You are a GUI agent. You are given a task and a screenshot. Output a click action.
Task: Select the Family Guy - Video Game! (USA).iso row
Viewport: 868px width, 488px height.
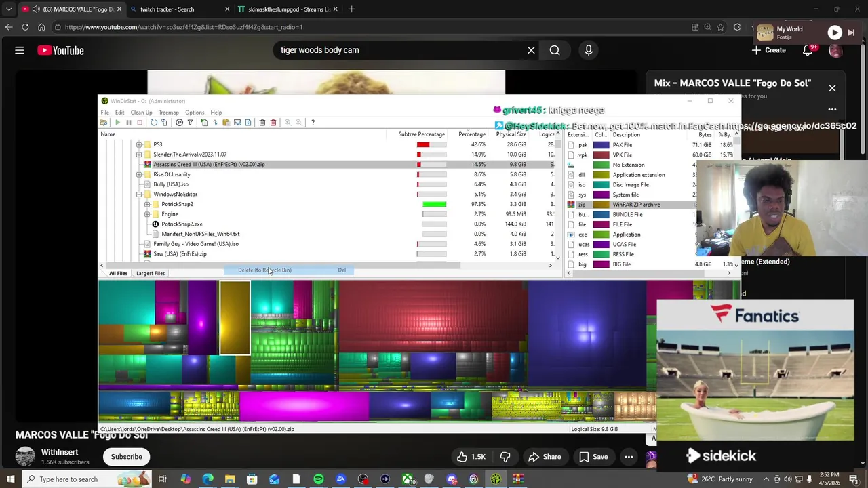(x=196, y=244)
